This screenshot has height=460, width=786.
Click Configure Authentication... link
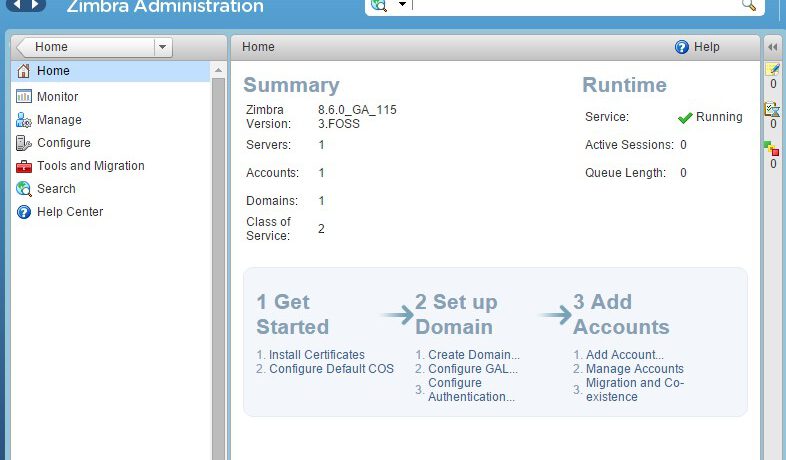[471, 390]
